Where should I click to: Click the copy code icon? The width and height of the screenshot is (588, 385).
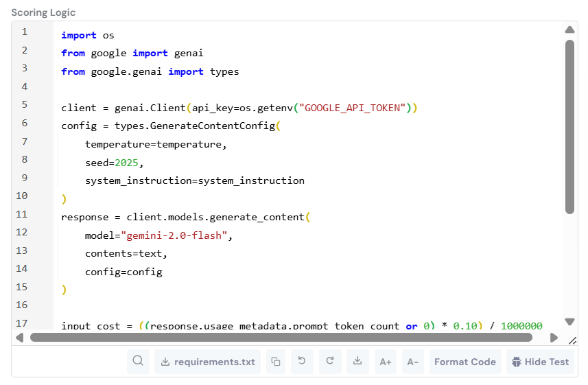(276, 362)
